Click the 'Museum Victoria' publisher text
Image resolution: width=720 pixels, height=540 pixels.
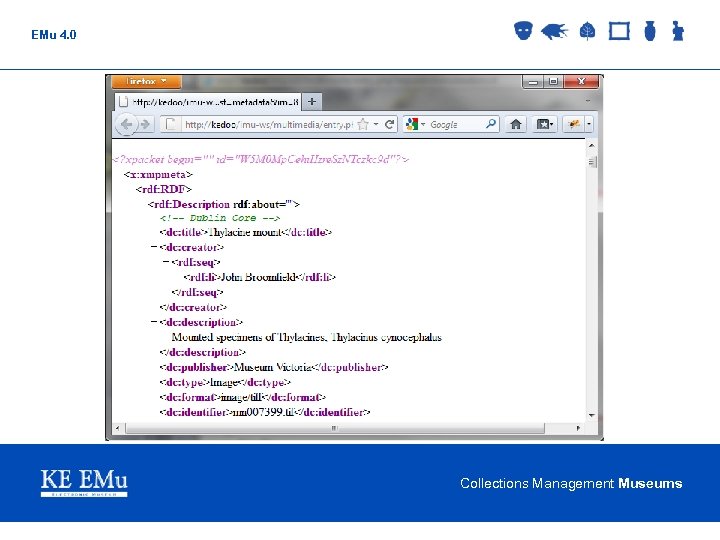click(x=273, y=367)
